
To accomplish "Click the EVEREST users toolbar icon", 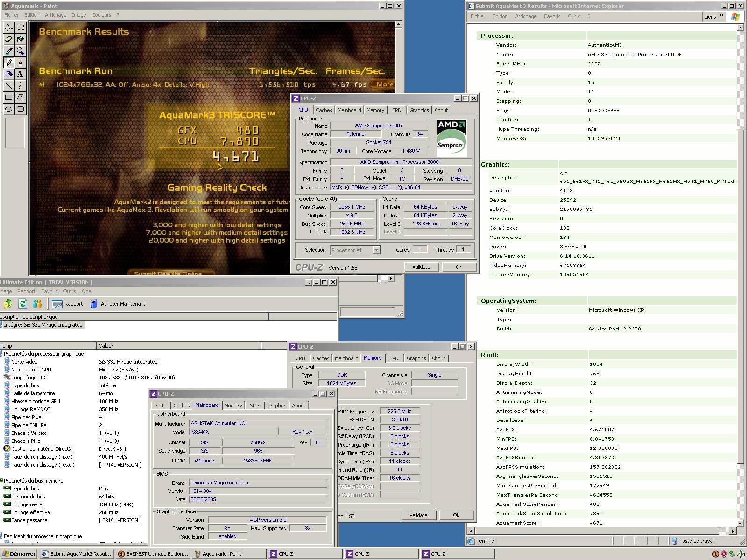I will pos(37,304).
